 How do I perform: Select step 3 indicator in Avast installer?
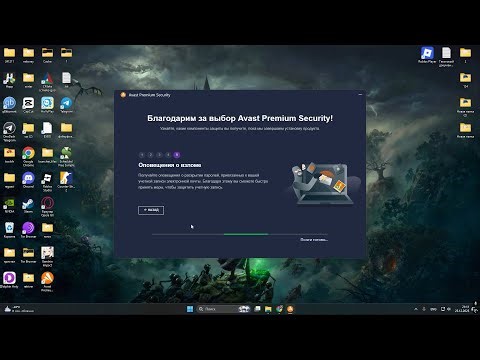click(x=159, y=155)
